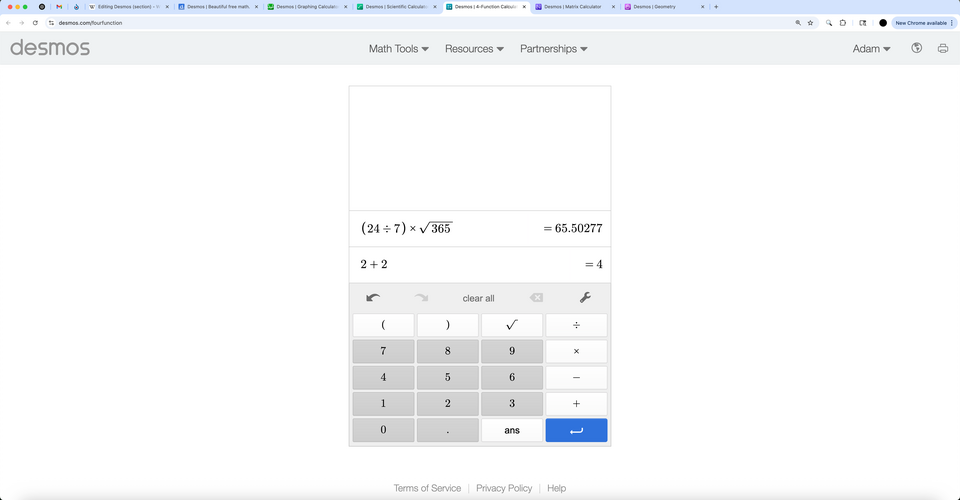
Task: Click the address bar URL desmos.com/fourfunction
Action: [x=91, y=23]
